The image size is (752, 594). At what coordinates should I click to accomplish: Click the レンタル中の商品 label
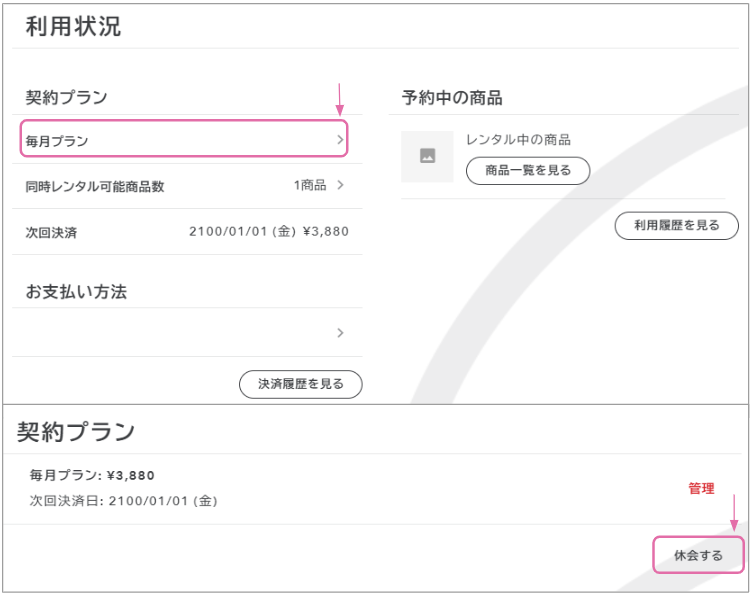tap(518, 140)
